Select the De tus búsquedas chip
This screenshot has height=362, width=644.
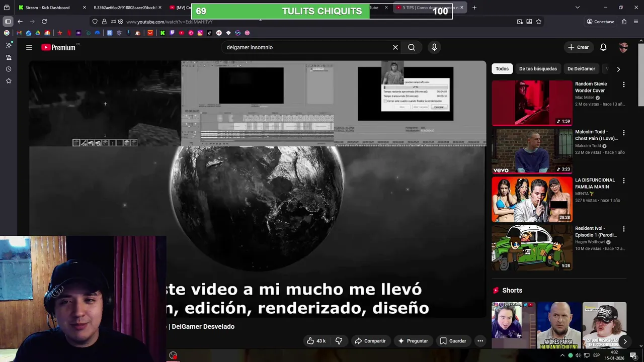tap(538, 69)
